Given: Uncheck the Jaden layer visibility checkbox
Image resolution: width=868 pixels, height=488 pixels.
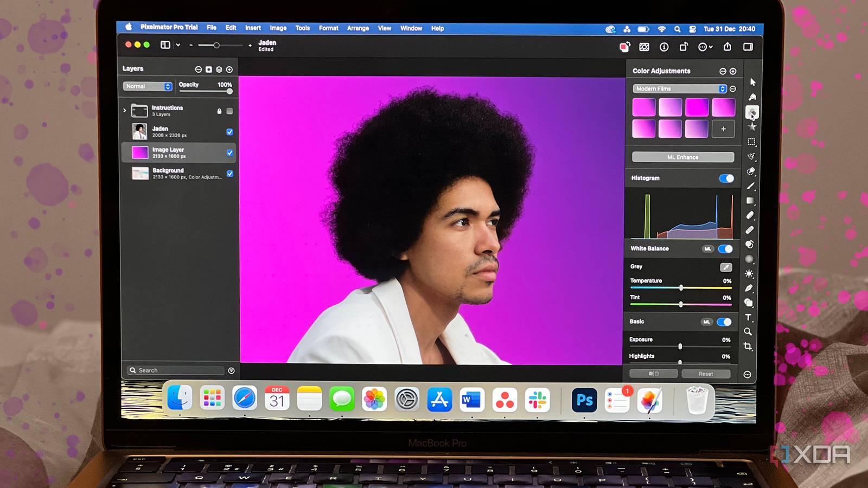Looking at the screenshot, I should 229,132.
